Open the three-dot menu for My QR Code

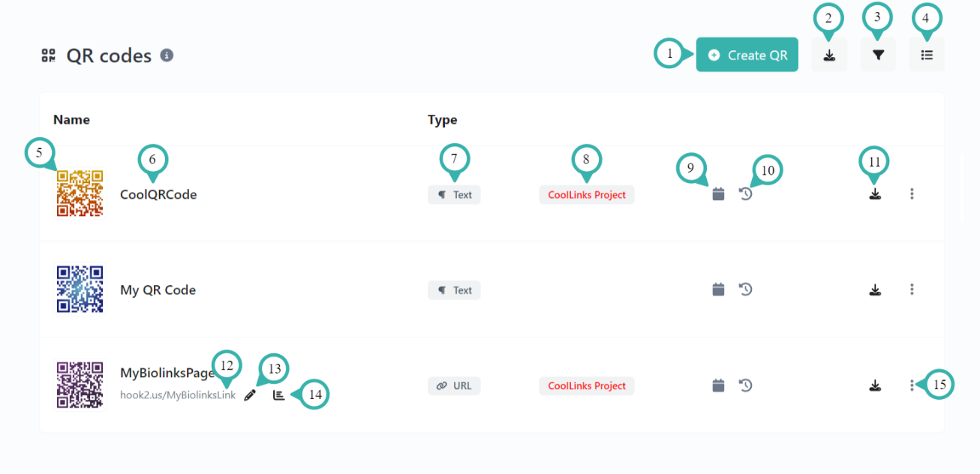[912, 289]
